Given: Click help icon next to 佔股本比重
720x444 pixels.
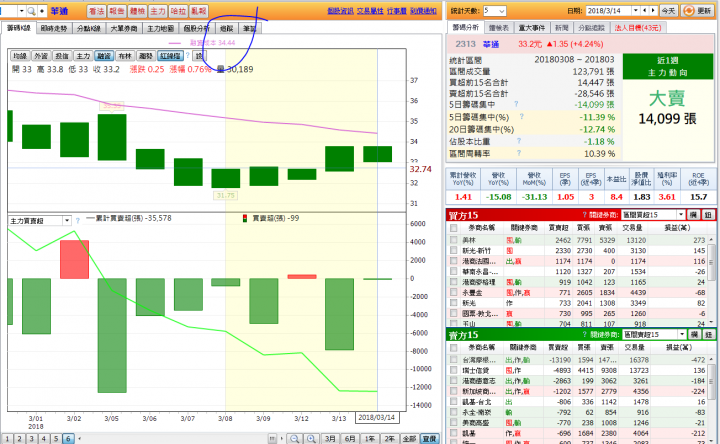Looking at the screenshot, I should [519, 141].
